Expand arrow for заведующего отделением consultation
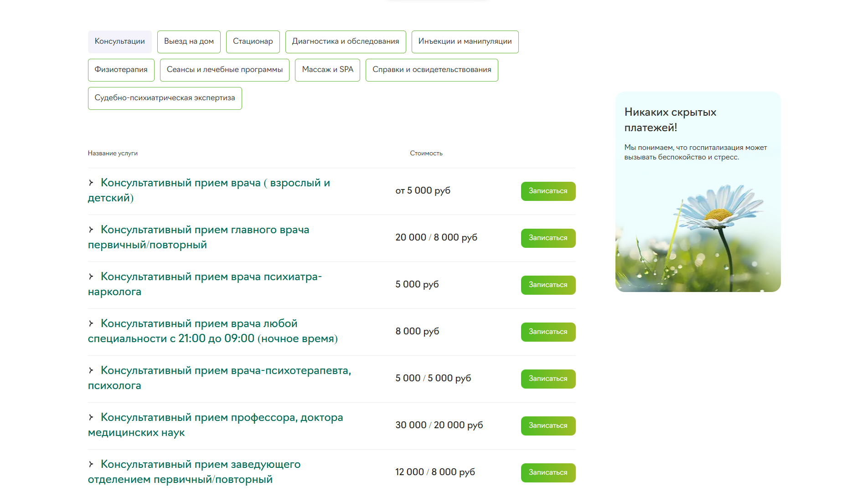 pyautogui.click(x=91, y=464)
